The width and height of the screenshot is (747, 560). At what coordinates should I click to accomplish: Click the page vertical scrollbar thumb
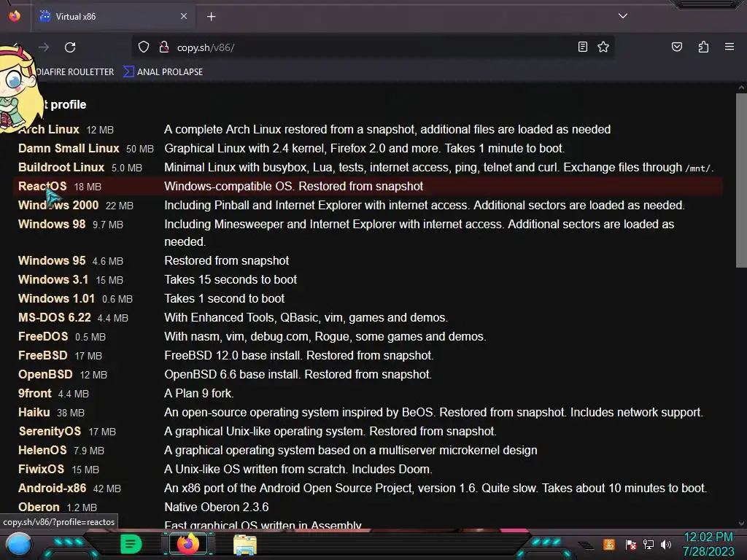tap(741, 180)
